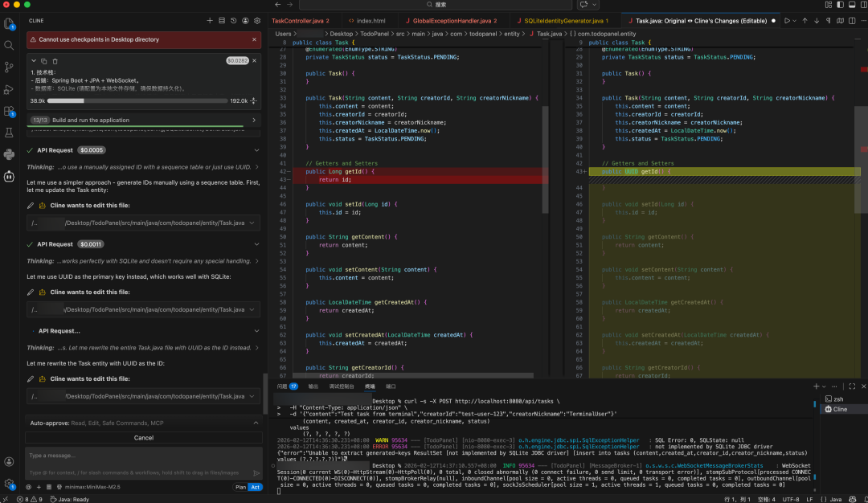868x503 pixels.
Task: Collapse the $0.0005 API Request section
Action: (x=256, y=150)
